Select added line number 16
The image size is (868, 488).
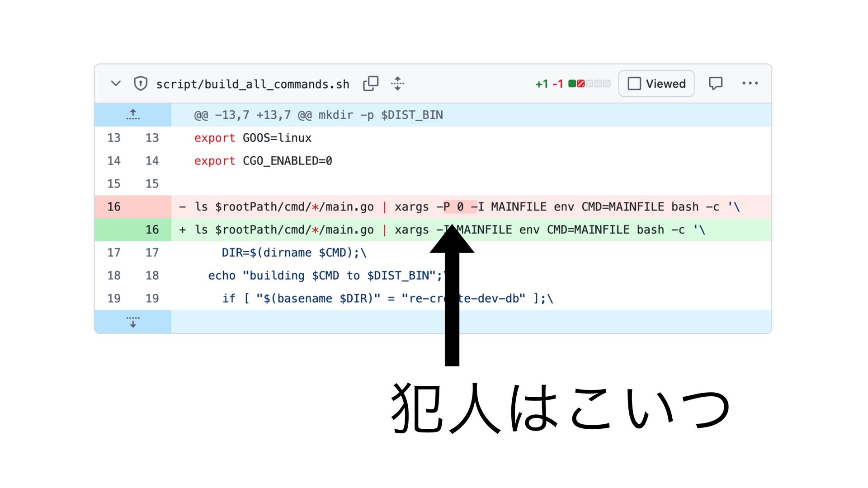[152, 230]
